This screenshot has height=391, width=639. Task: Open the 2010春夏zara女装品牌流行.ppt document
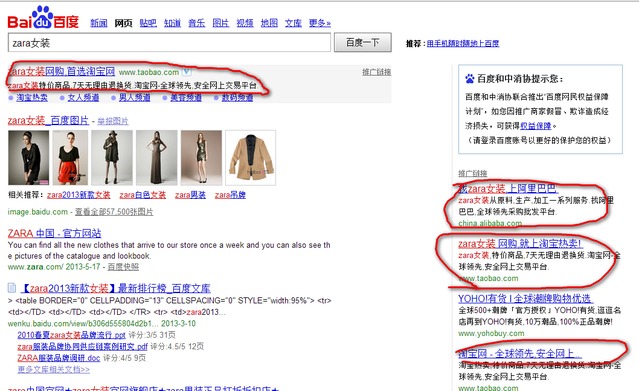tap(71, 335)
